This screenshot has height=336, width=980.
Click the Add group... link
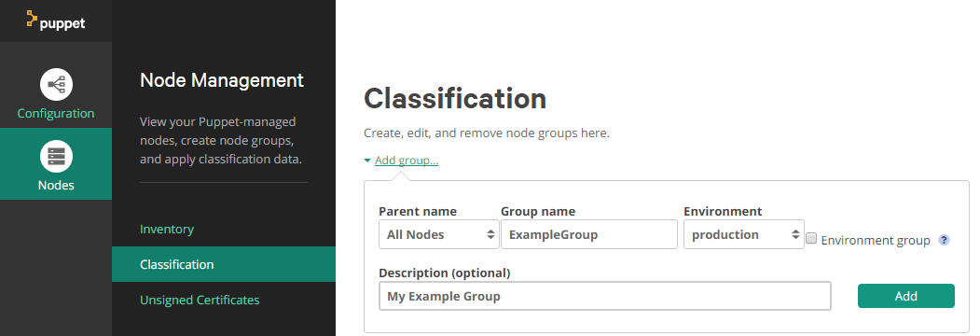pyautogui.click(x=407, y=161)
